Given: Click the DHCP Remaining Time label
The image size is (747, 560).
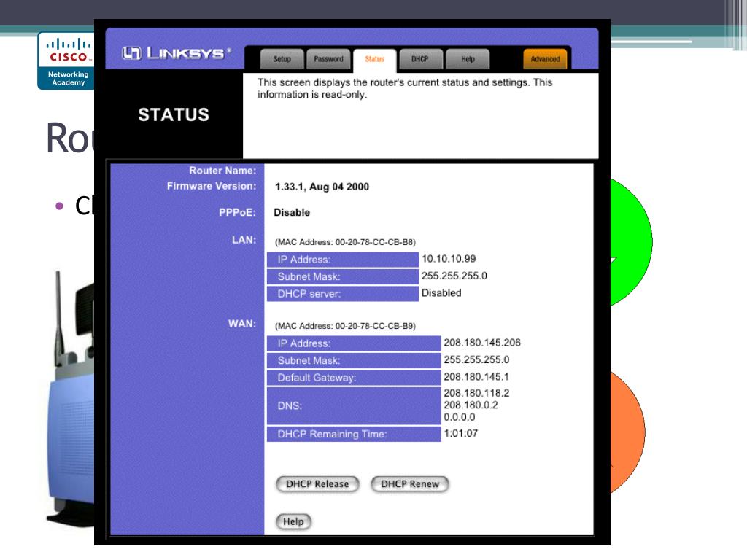Looking at the screenshot, I should (x=354, y=434).
